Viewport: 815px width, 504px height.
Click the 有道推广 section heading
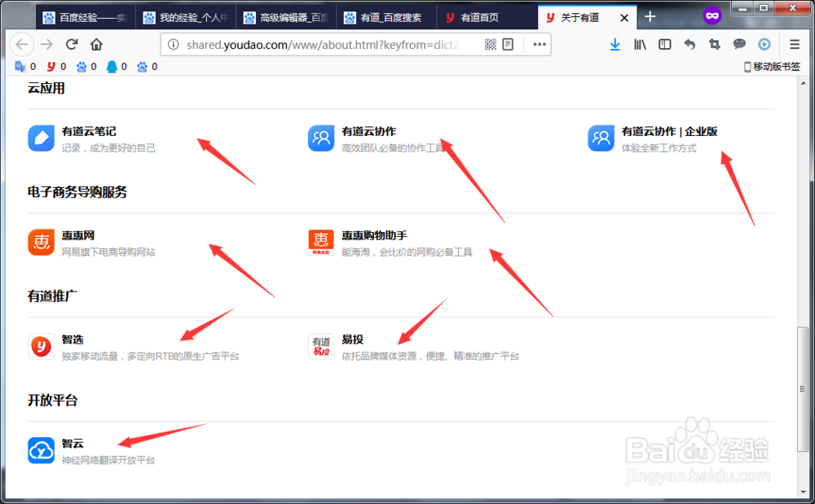tap(52, 296)
